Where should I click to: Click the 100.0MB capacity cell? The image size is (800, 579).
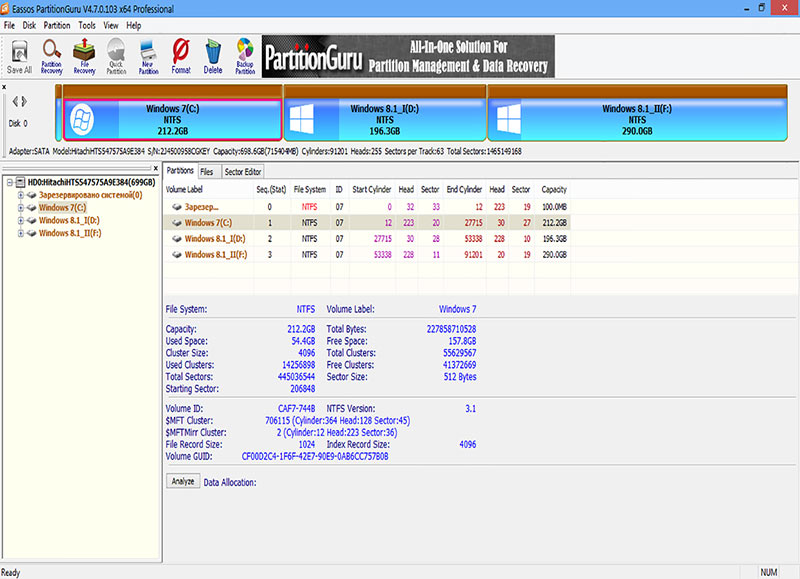(554, 207)
